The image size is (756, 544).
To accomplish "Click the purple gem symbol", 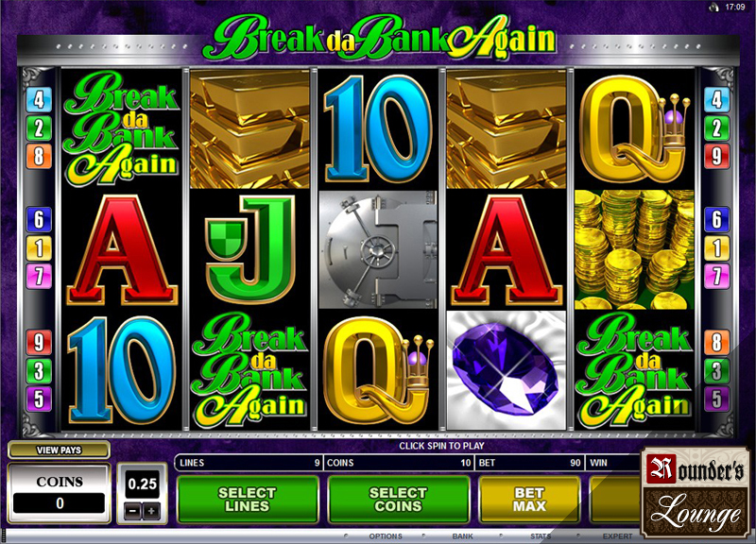I will point(506,370).
